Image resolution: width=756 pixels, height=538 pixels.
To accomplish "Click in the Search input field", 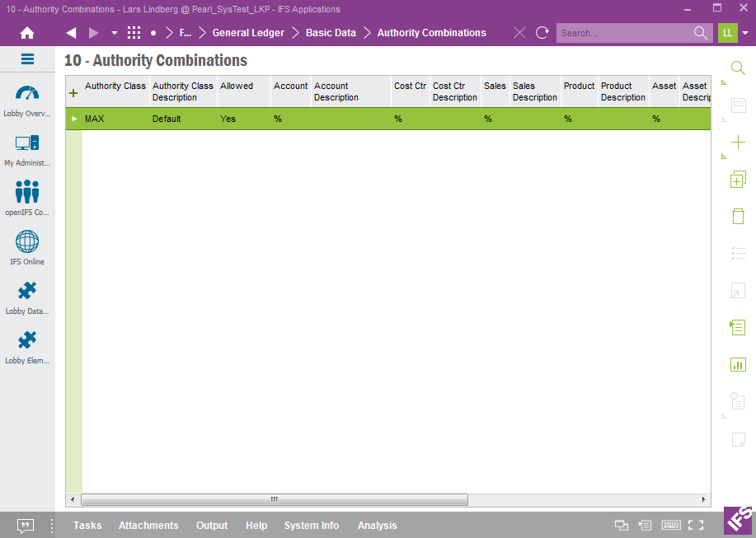I will coord(622,33).
